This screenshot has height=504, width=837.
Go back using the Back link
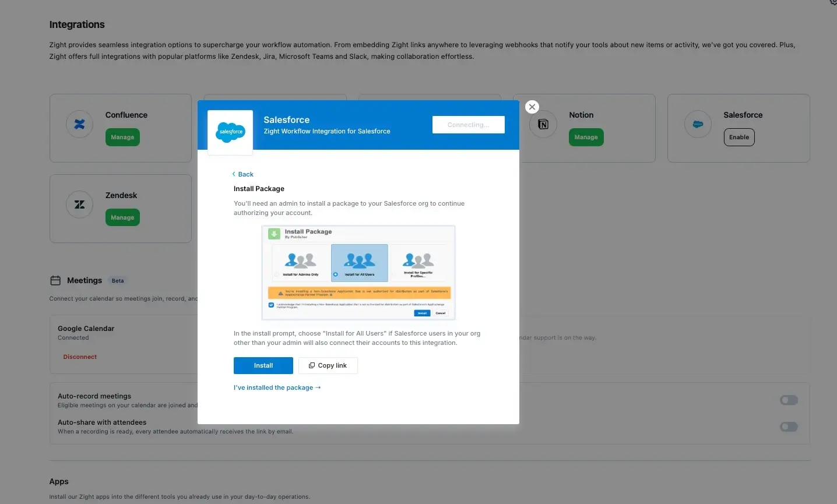242,174
